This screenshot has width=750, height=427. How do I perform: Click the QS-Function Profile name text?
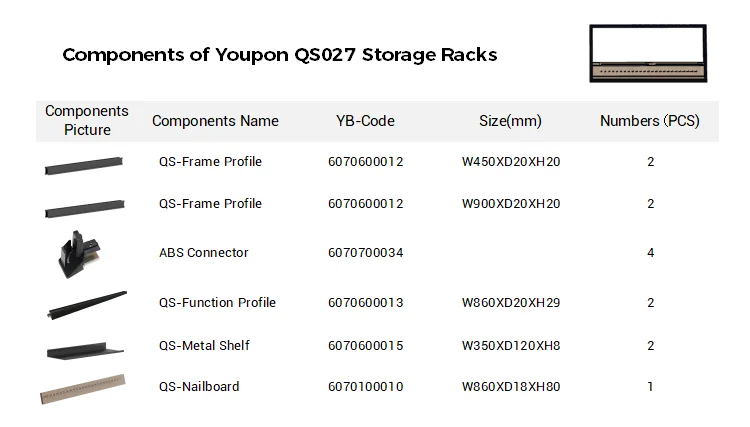tap(217, 303)
